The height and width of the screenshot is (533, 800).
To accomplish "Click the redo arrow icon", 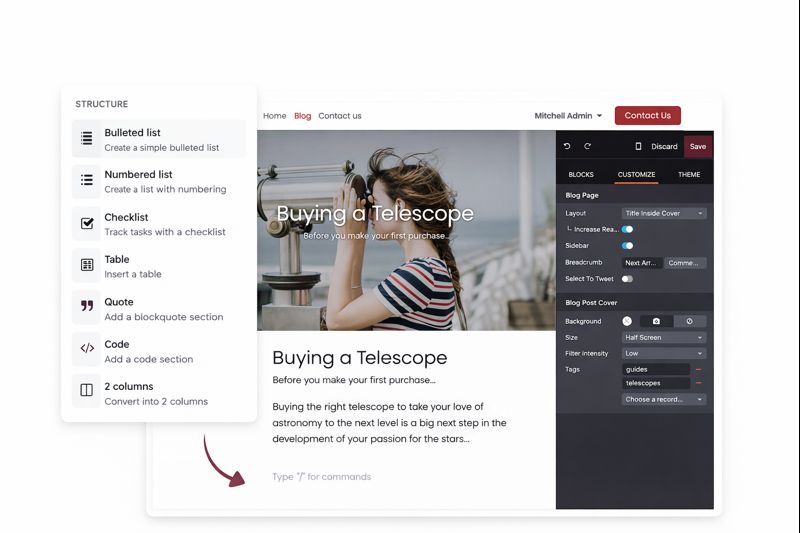I will coord(588,146).
